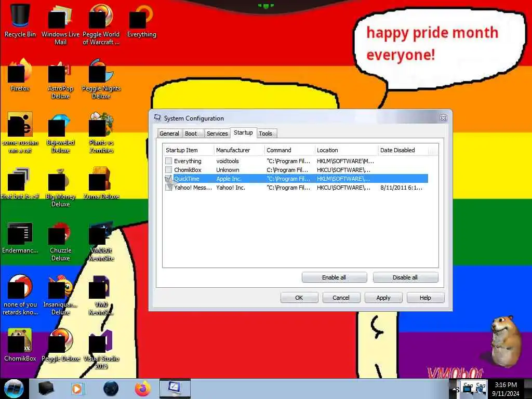Open Peggle Deluxe desktop icon
This screenshot has height=399, width=532.
[x=60, y=345]
